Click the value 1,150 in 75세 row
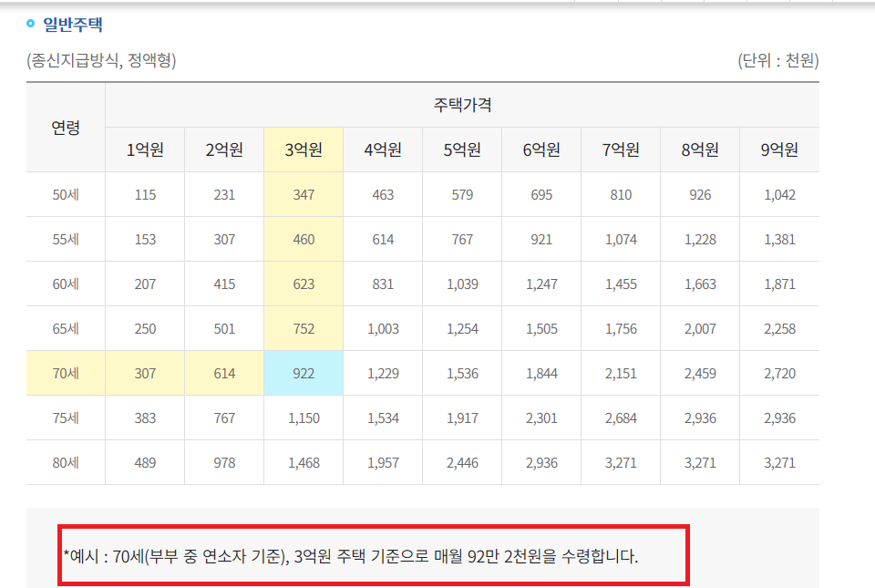Screen dimensions: 875x588 [x=304, y=418]
